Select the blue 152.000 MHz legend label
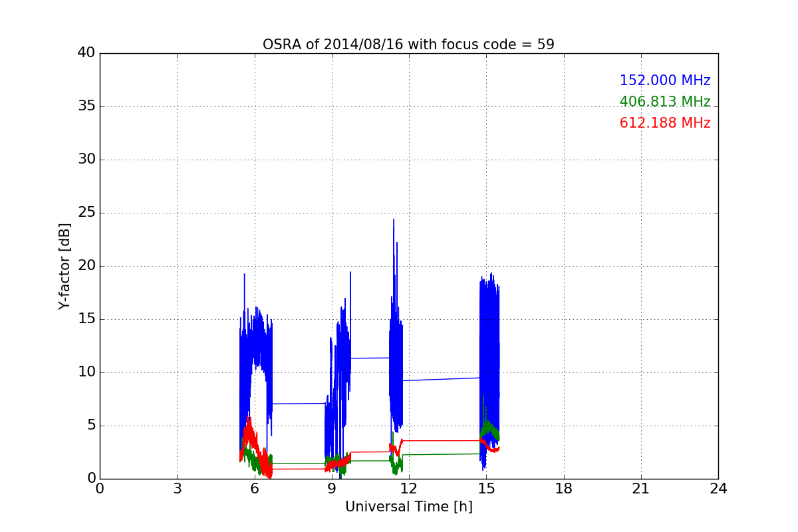 (665, 80)
